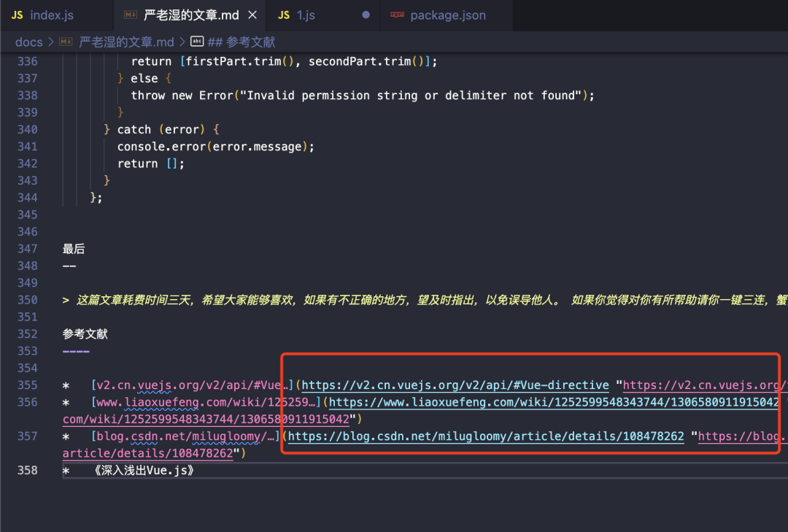Click the JS icon on index.js tab
This screenshot has width=788, height=532.
click(17, 15)
